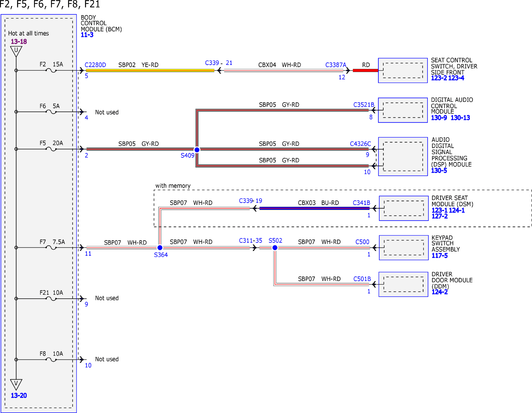Click the S364 splice dot
The width and height of the screenshot is (532, 413).
[160, 248]
